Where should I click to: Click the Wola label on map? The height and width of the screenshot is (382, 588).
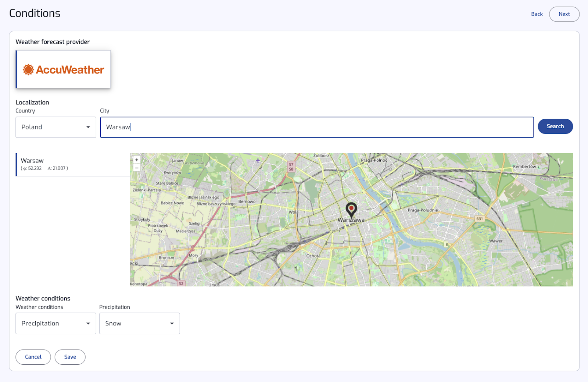(293, 212)
